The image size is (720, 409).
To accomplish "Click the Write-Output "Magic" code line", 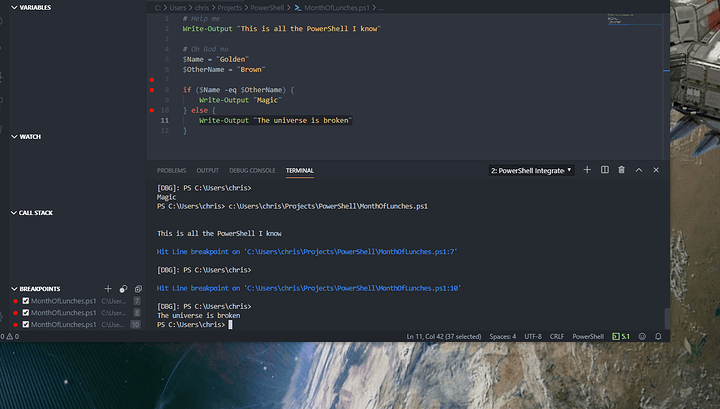I will click(240, 100).
